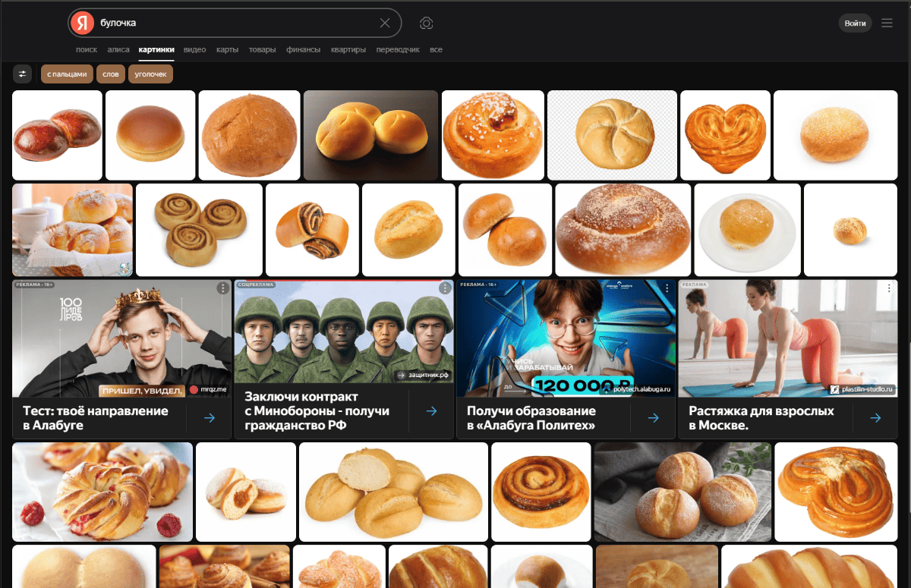
Task: Switch to the 'видео' tab
Action: coord(194,50)
